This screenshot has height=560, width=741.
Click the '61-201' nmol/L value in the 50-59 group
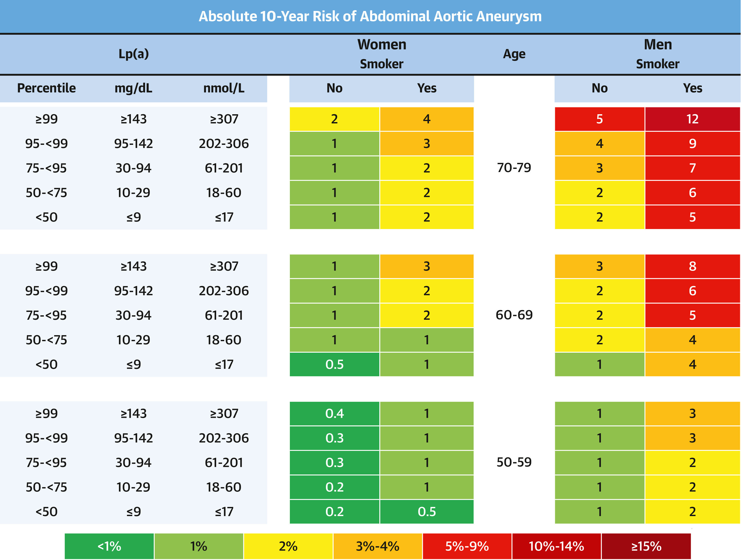(x=224, y=463)
